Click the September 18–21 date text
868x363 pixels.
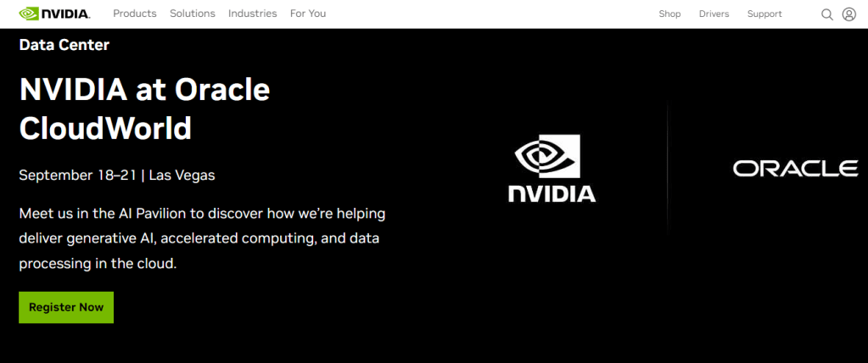(x=79, y=176)
